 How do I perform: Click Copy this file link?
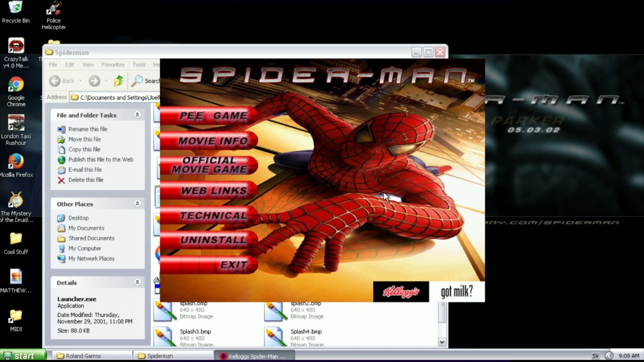(84, 149)
